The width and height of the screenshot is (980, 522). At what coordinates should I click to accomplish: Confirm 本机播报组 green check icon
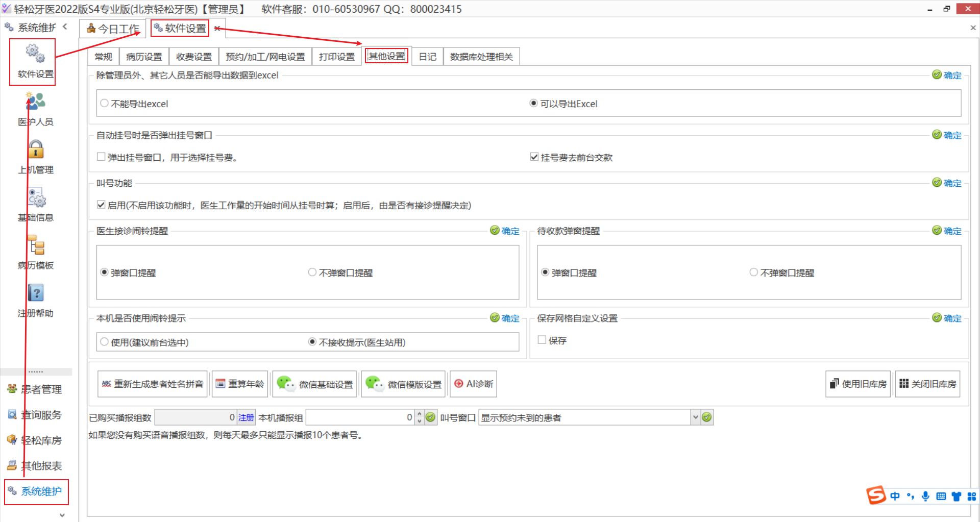coord(431,417)
